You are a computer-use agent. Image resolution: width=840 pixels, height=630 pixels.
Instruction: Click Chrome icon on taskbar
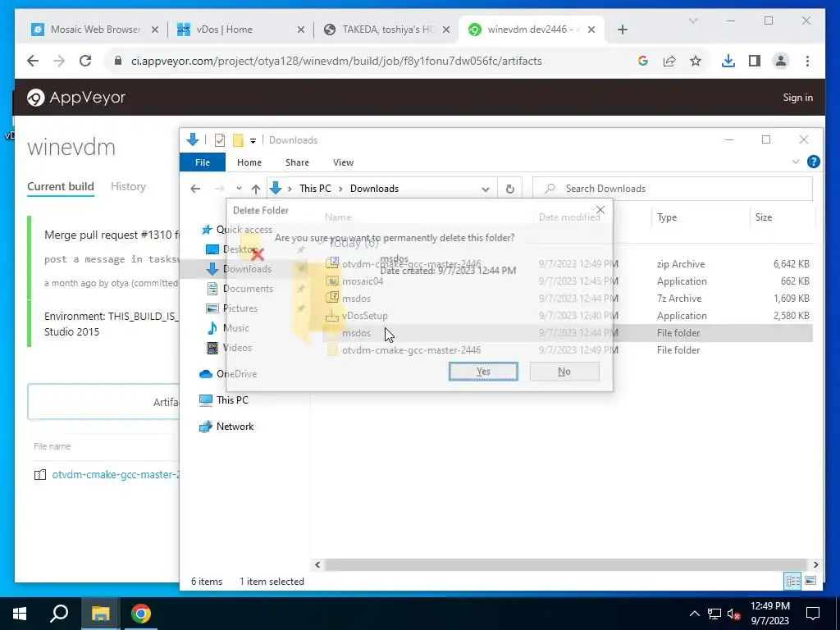pos(141,614)
